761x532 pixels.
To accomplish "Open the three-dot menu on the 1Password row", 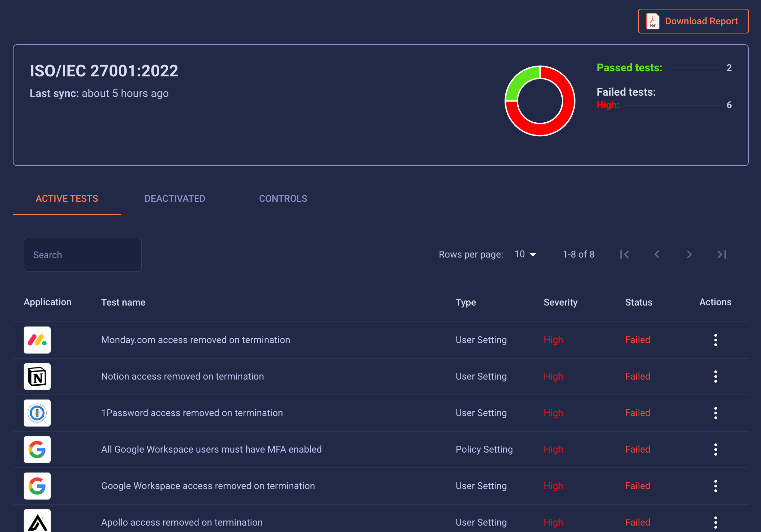I will (x=715, y=413).
